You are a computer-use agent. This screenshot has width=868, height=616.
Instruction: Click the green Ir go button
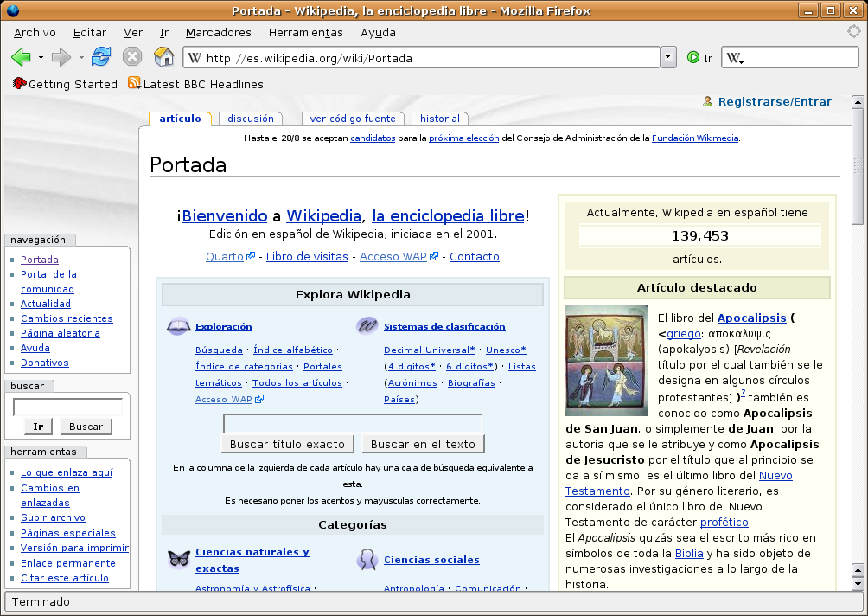click(x=699, y=57)
